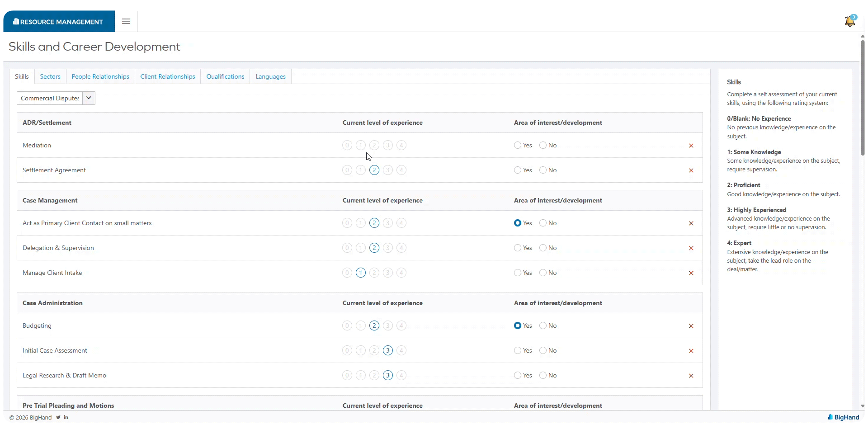Set Delegation & Supervision experience to 3

(388, 248)
